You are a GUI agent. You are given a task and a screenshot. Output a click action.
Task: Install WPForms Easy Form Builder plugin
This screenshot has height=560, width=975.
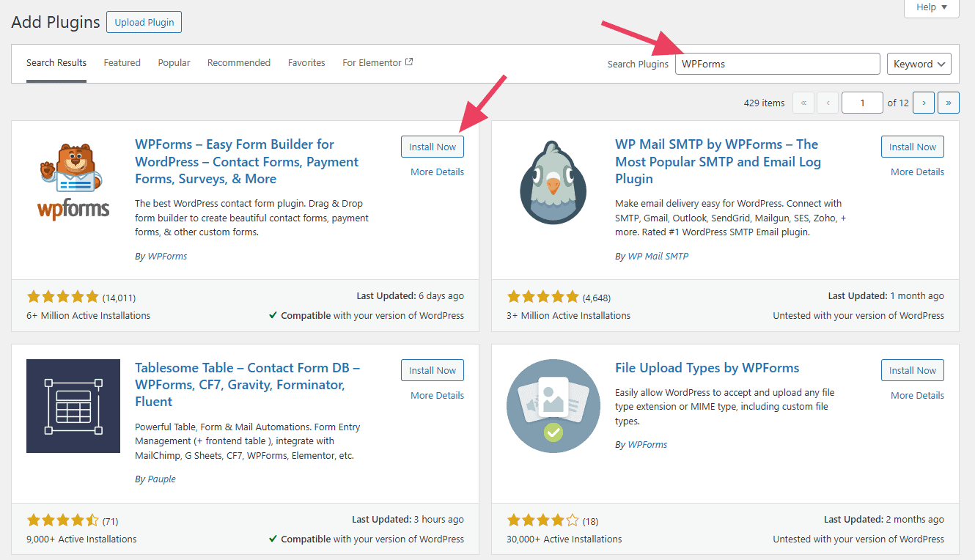tap(433, 147)
